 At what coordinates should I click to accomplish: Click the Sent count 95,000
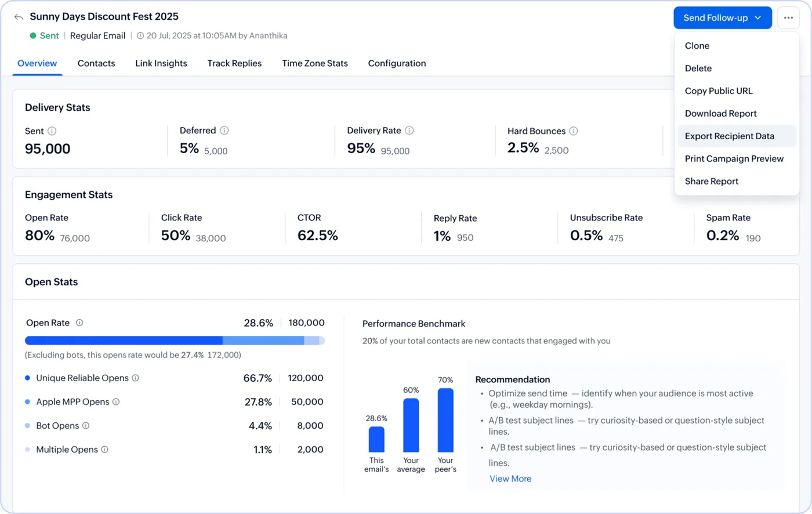point(48,149)
